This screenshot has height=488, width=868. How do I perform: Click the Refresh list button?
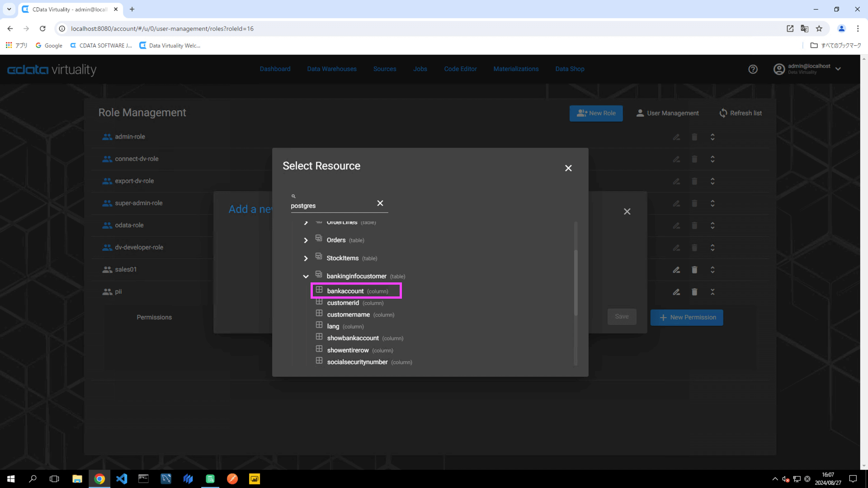click(x=741, y=113)
